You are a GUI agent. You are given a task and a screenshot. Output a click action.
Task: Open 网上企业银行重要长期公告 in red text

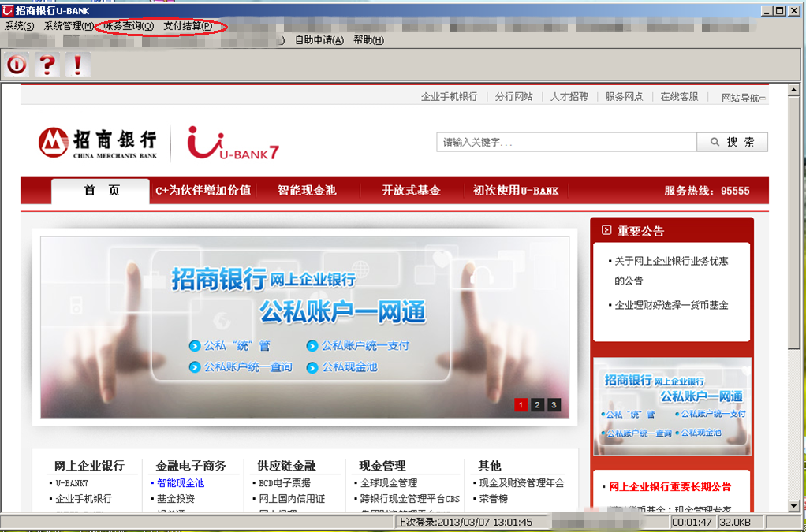670,487
